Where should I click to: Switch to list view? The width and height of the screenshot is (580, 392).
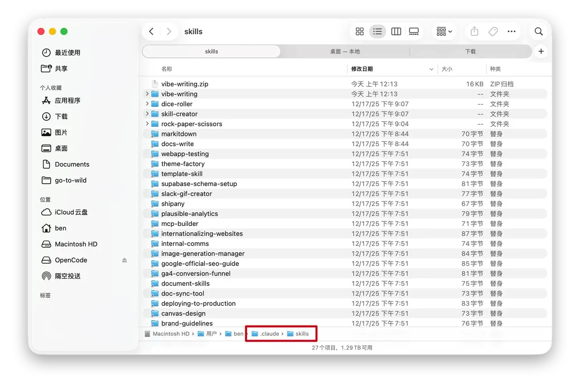[377, 31]
